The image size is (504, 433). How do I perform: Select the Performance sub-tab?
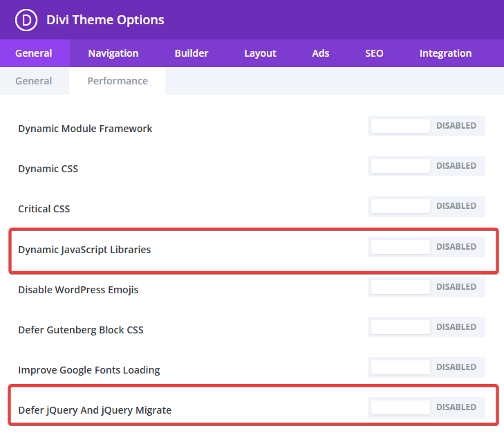coord(118,81)
